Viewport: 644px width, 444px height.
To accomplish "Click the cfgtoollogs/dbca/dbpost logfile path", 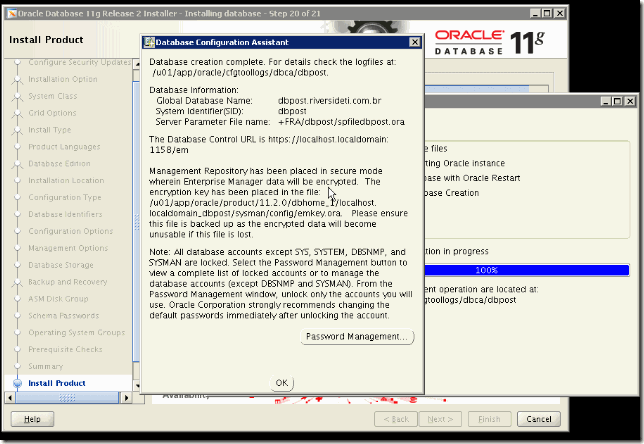I will 240,73.
